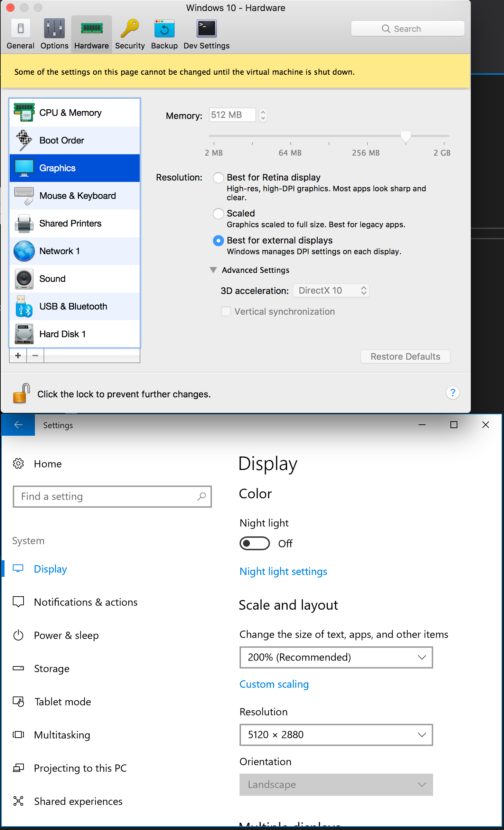Screen dimensions: 504x830
Task: Click search magnifier in Find a setting
Action: [x=202, y=496]
